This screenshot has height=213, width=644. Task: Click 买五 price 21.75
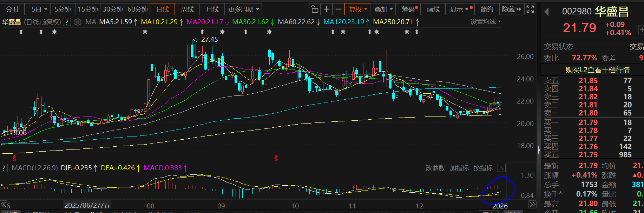pyautogui.click(x=588, y=155)
